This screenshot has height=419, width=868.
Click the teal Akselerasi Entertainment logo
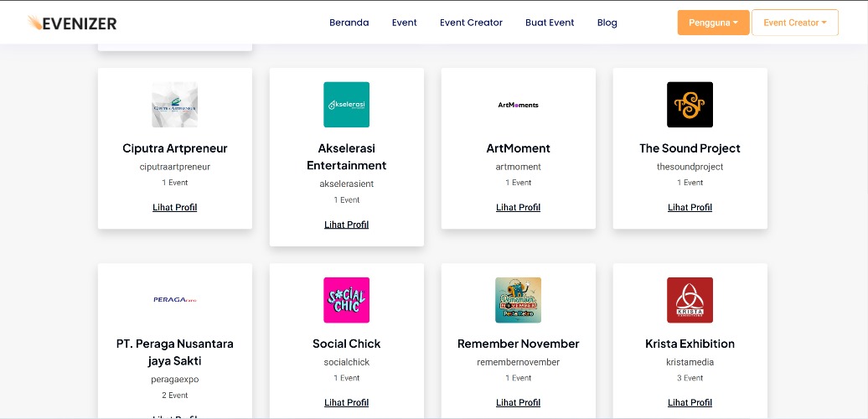pyautogui.click(x=347, y=105)
